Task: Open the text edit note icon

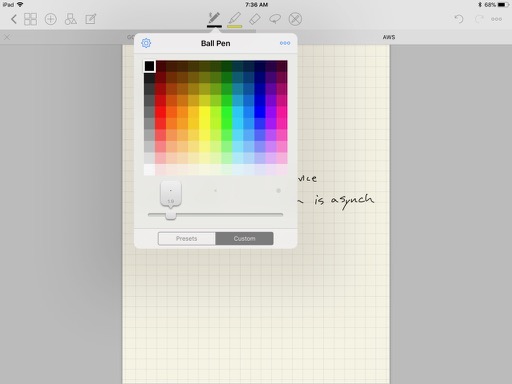Action: pos(91,19)
